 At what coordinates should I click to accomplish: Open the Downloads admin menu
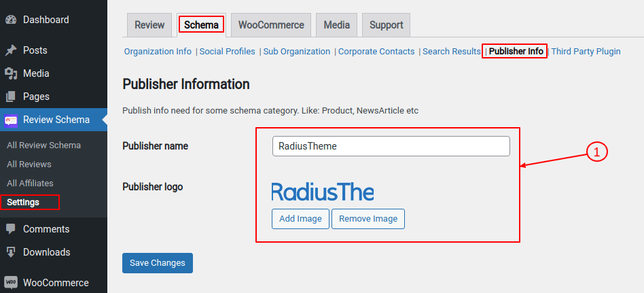[46, 252]
